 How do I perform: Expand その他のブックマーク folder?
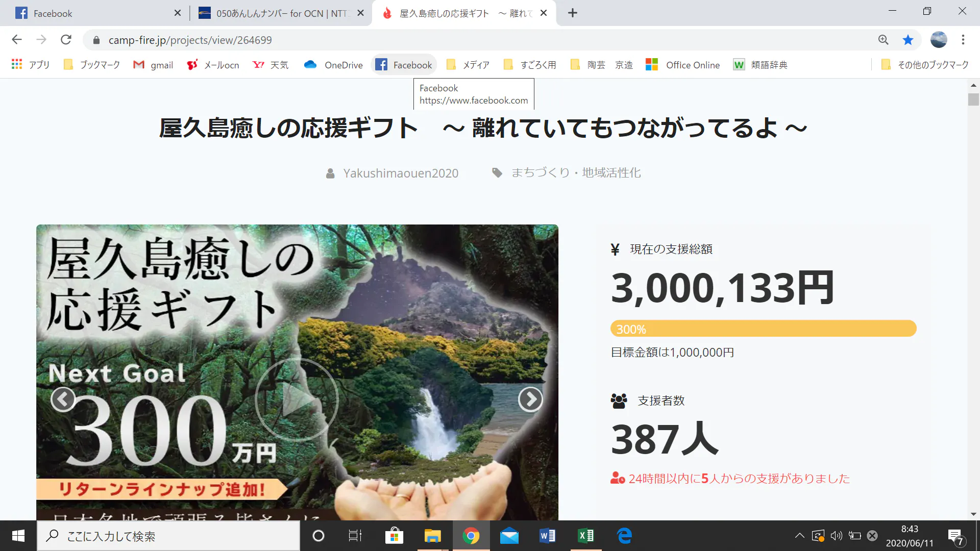[925, 65]
